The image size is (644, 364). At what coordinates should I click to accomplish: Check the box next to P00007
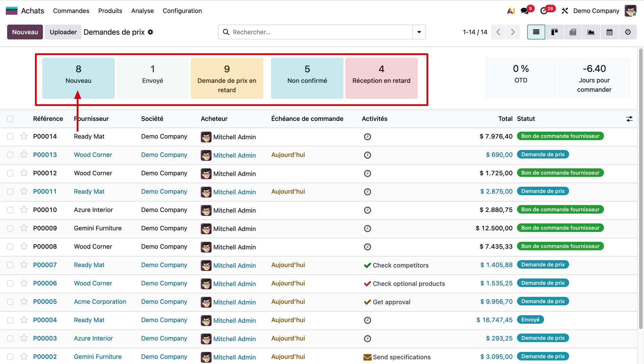pyautogui.click(x=10, y=265)
